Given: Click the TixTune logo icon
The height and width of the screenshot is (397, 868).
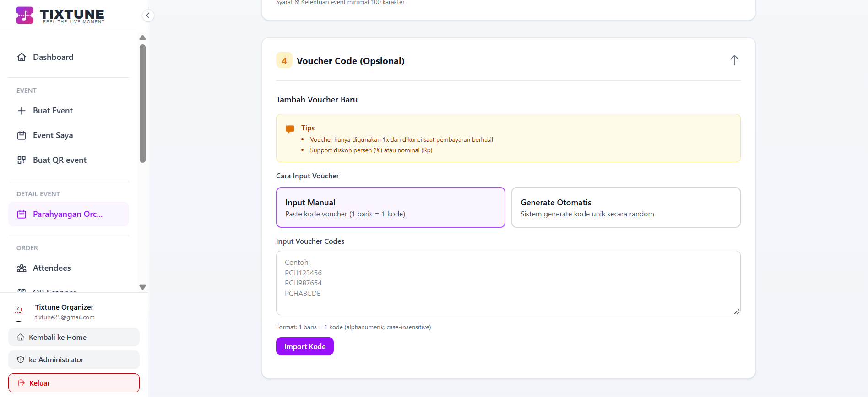Looking at the screenshot, I should coord(25,15).
